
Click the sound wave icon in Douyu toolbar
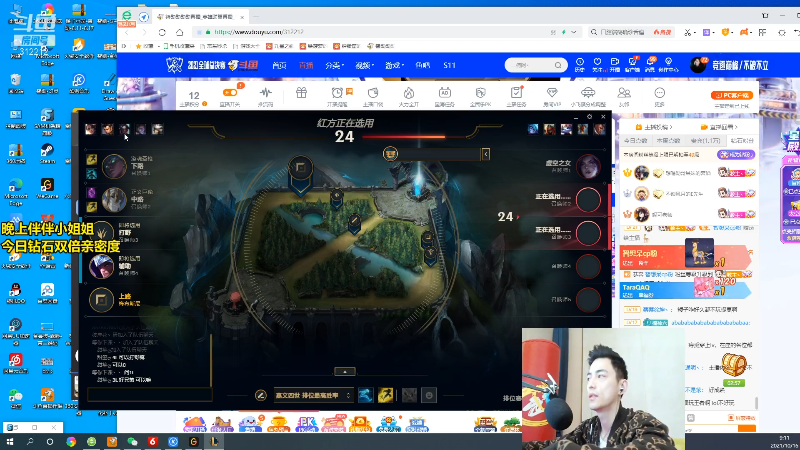[x=265, y=93]
